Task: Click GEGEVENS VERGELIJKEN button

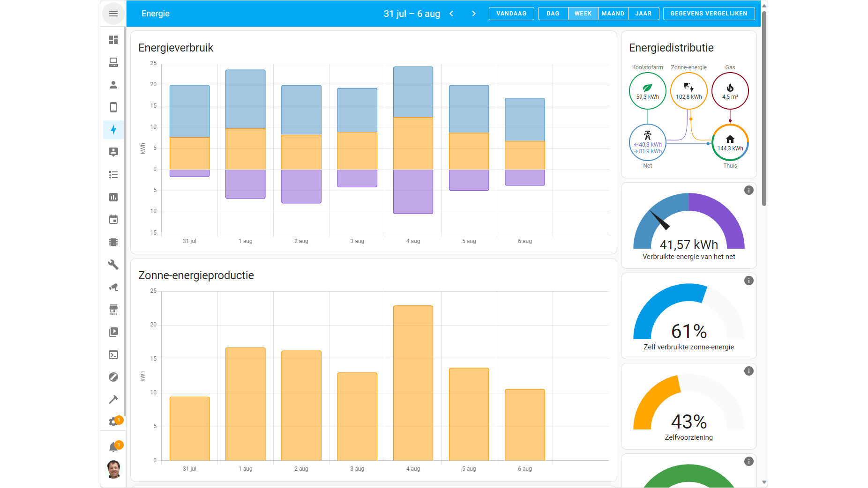Action: click(709, 14)
